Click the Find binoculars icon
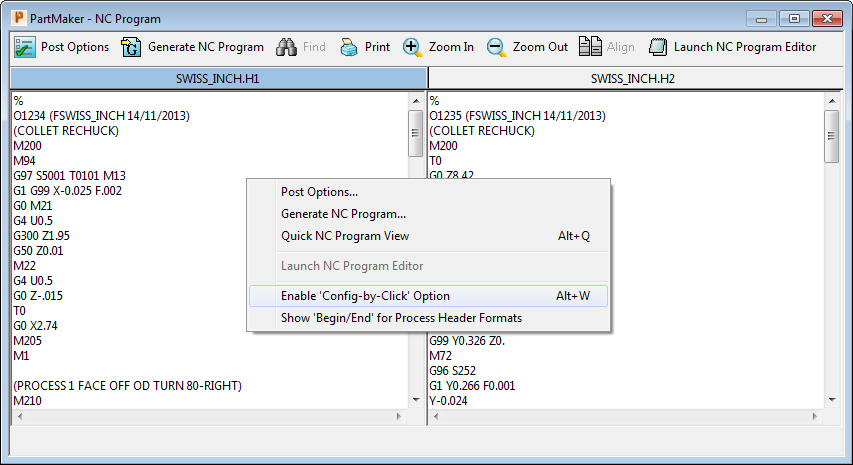The height and width of the screenshot is (465, 853). click(286, 47)
